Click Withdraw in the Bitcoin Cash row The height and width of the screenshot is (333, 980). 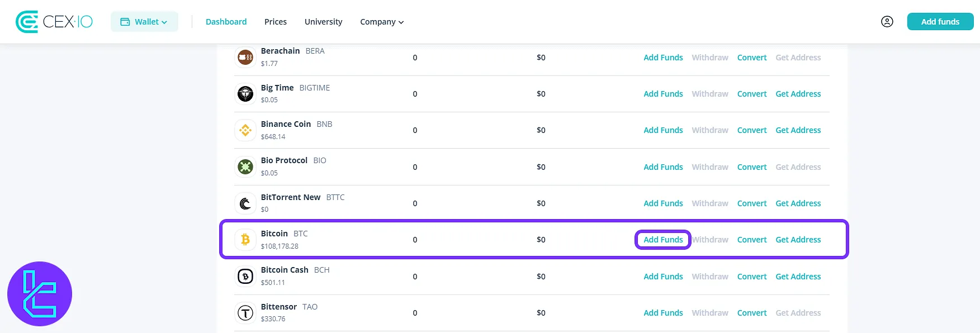coord(710,277)
